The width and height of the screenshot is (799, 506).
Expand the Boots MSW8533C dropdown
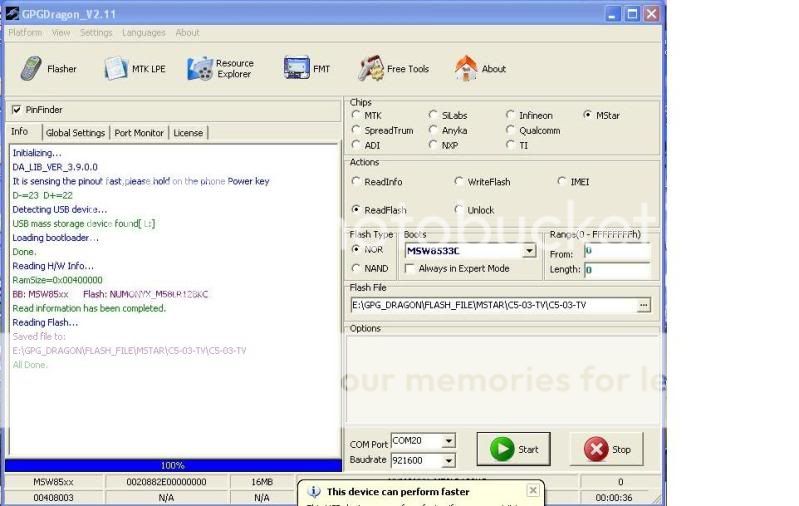529,251
